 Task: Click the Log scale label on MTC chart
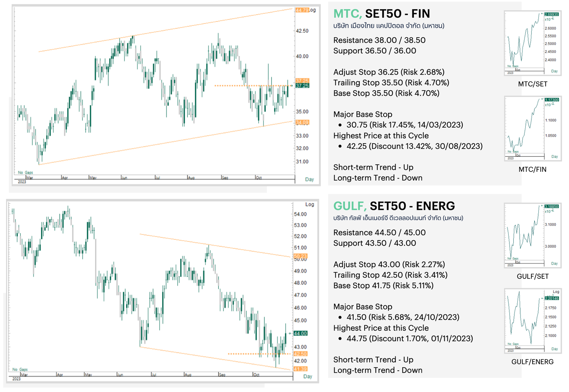[x=313, y=10]
